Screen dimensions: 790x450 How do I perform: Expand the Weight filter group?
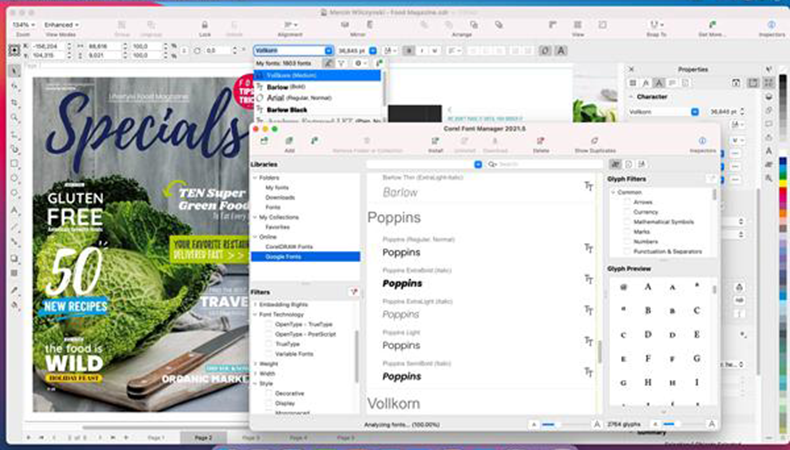(x=255, y=363)
